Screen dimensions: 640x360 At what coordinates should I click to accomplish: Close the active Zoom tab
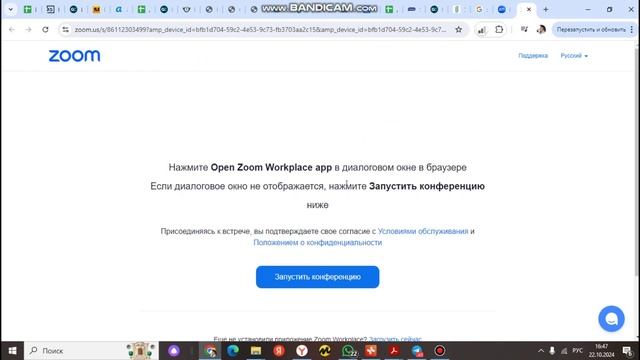[529, 9]
